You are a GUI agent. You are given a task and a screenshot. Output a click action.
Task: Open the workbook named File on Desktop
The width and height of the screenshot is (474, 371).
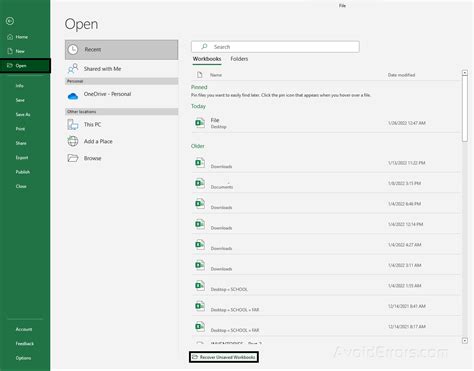pos(326,123)
